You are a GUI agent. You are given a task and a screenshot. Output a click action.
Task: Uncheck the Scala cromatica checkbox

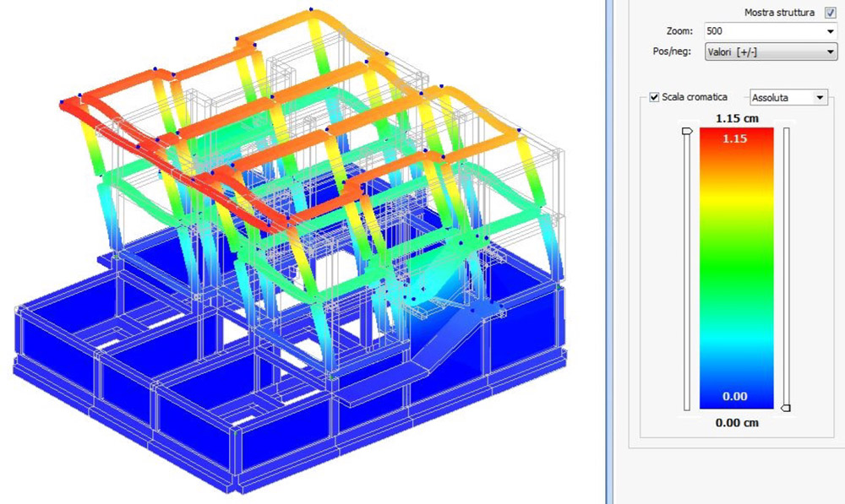[654, 97]
